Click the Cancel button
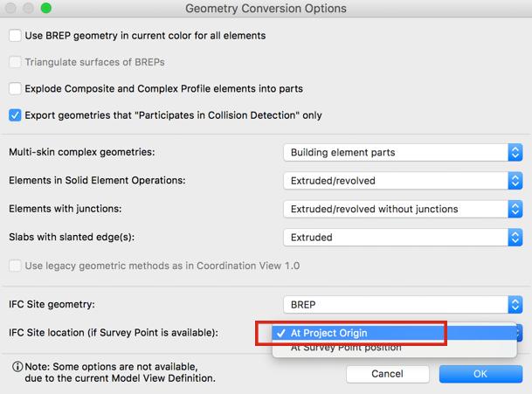Image resolution: width=532 pixels, height=394 pixels. click(x=388, y=374)
